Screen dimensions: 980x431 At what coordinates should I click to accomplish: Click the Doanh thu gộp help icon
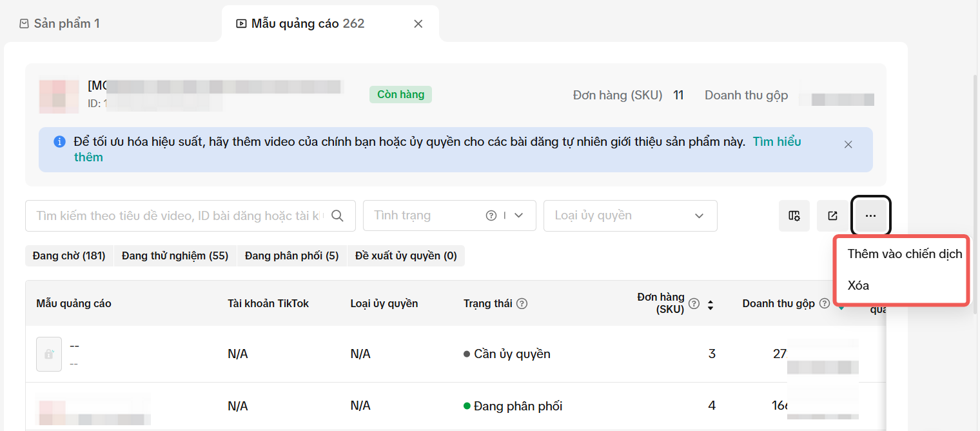pyautogui.click(x=825, y=303)
